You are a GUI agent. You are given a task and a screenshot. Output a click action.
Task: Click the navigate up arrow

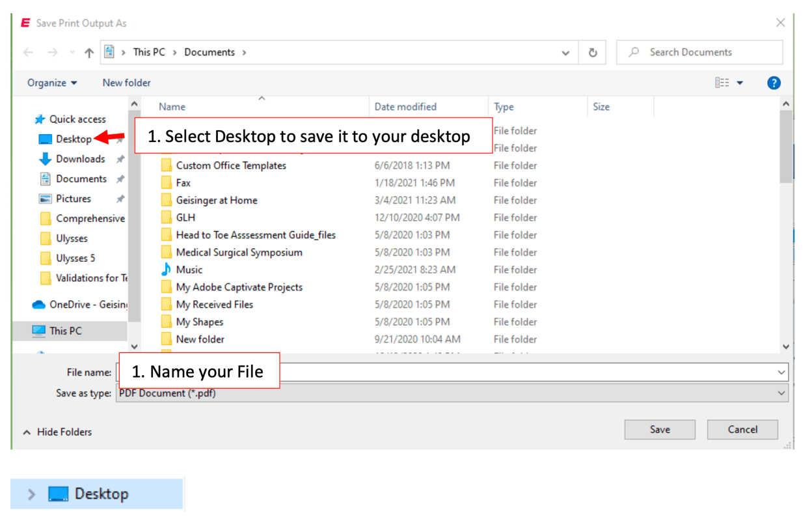pos(88,52)
